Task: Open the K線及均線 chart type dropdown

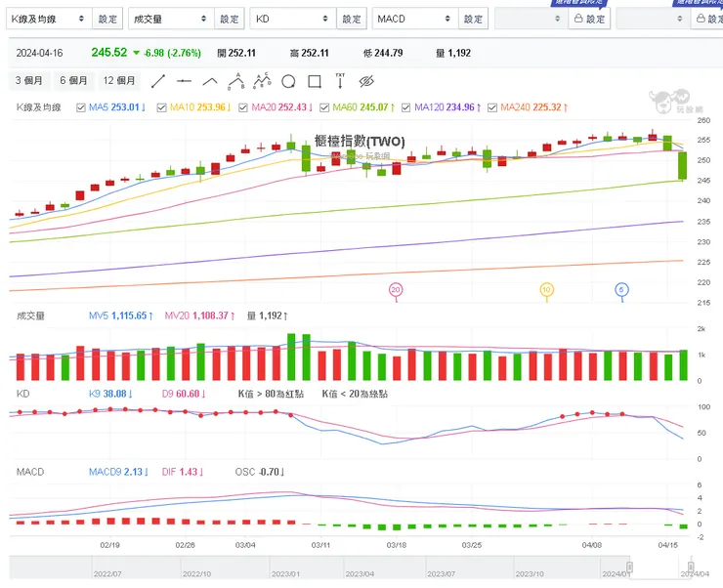Action: [x=49, y=19]
